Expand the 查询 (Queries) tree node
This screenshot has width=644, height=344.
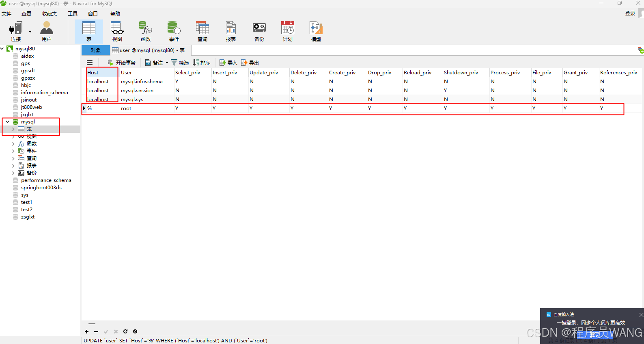[13, 158]
